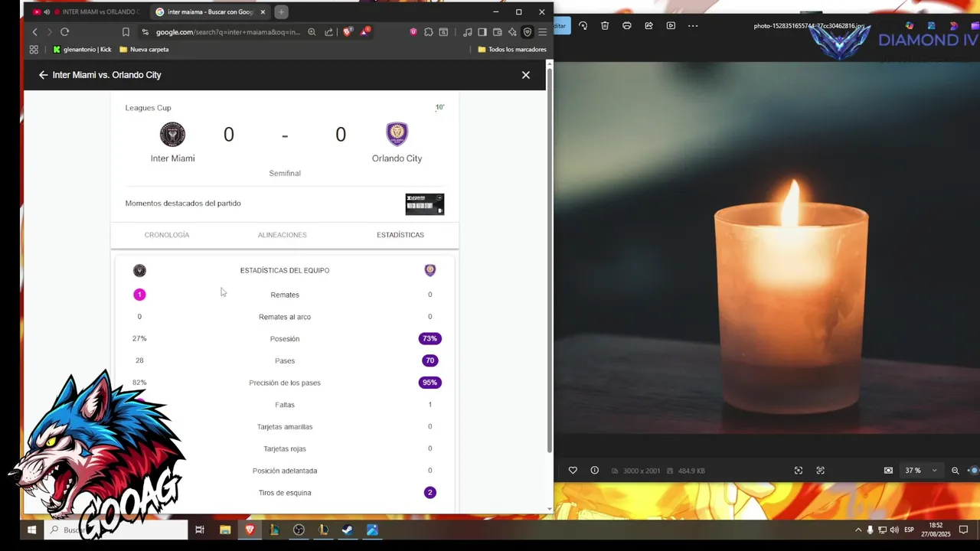The width and height of the screenshot is (980, 551).
Task: Open the media playback control icon
Action: point(467,32)
